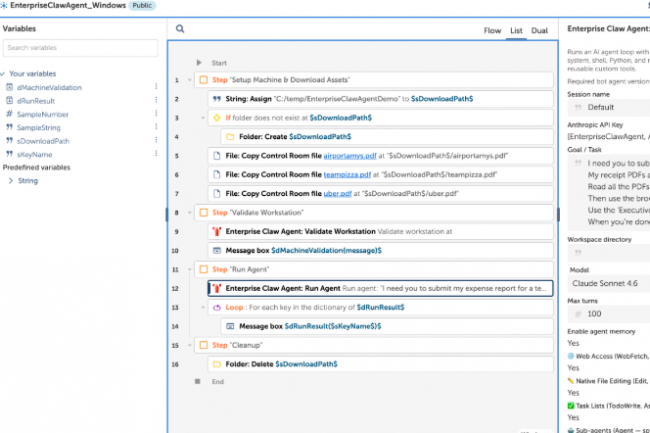
Task: Open the teampizza.pdf file link
Action: [x=347, y=175]
